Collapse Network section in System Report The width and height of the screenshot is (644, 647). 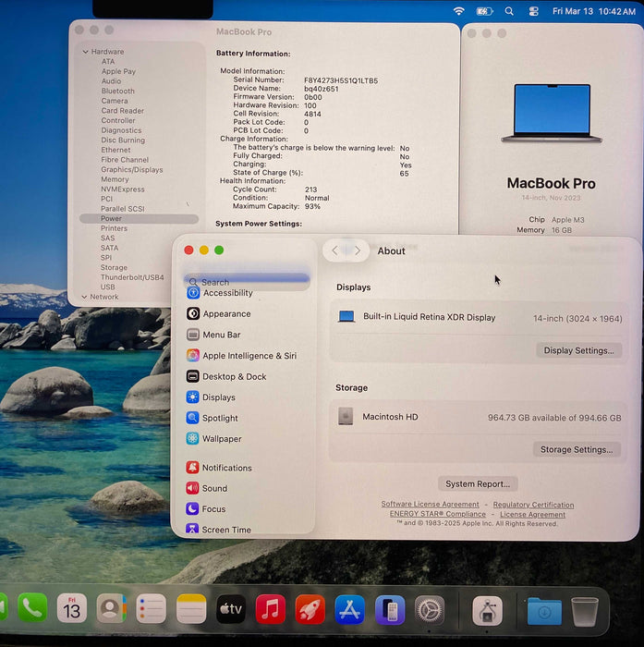(85, 297)
